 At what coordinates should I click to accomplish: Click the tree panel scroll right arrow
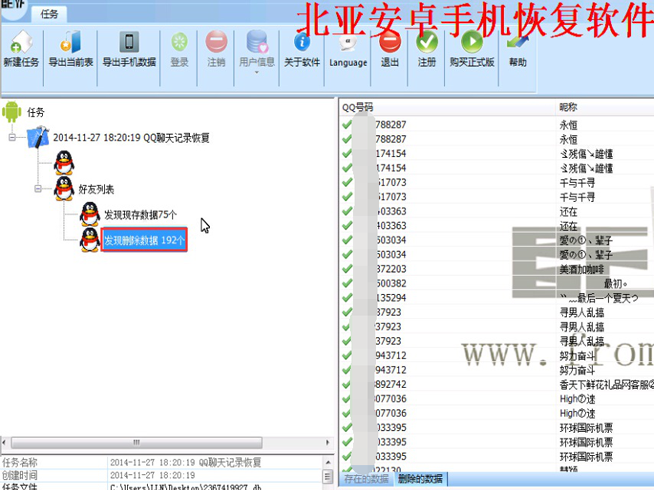point(328,442)
